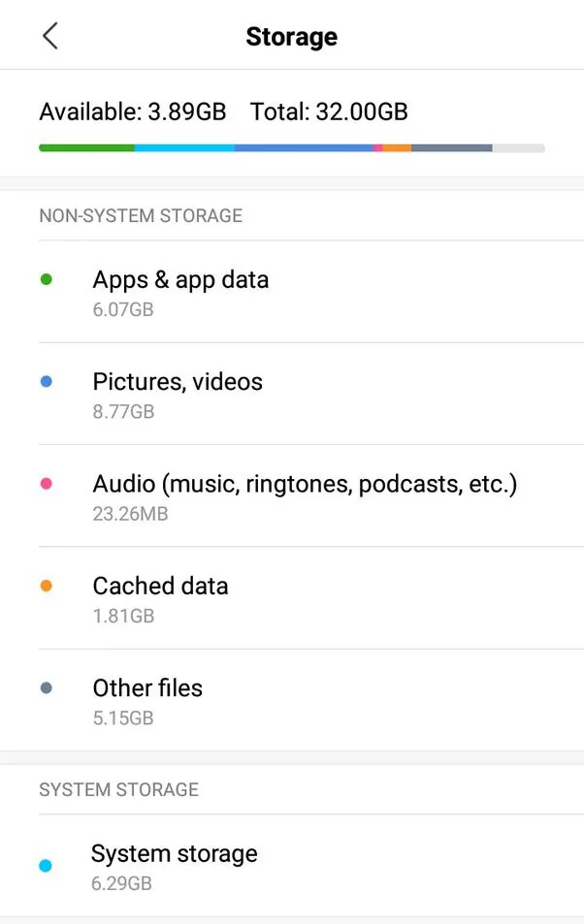
Task: Click the Storage page title
Action: [291, 37]
